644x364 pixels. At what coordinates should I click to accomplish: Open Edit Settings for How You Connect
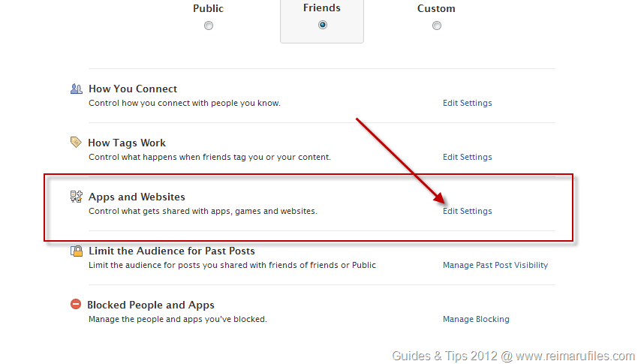click(x=467, y=104)
